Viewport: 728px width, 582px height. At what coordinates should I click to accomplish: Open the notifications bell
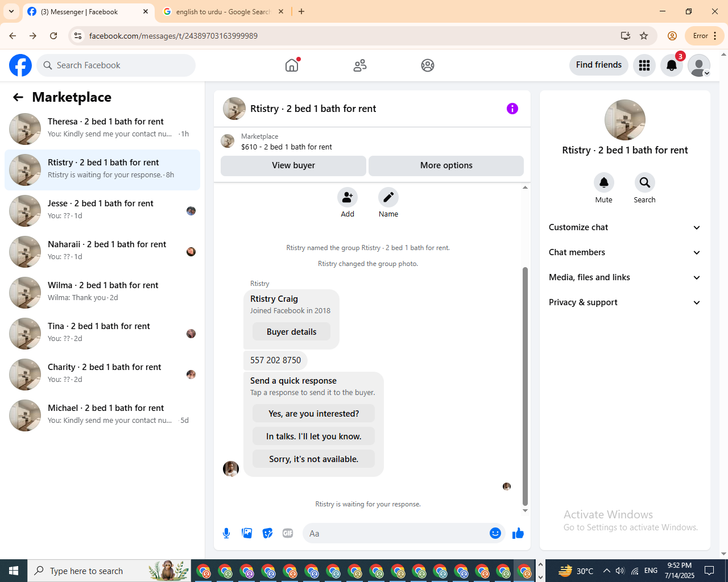(672, 65)
